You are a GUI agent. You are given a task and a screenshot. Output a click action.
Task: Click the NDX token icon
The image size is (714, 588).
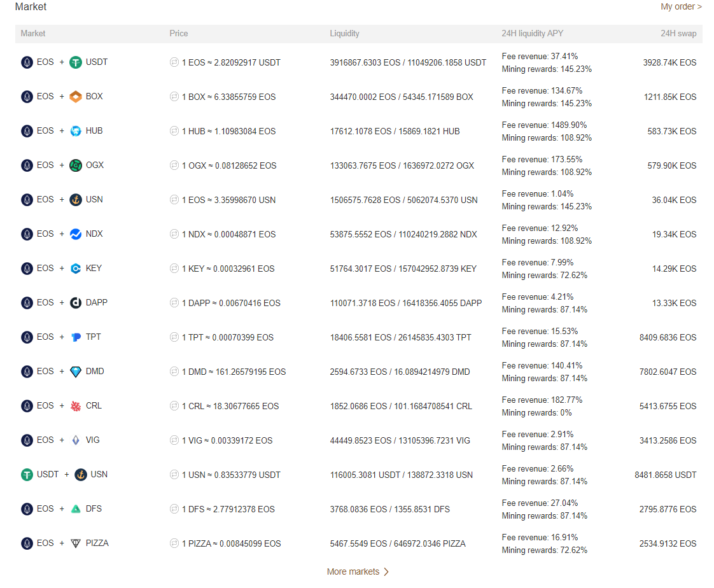(x=76, y=234)
